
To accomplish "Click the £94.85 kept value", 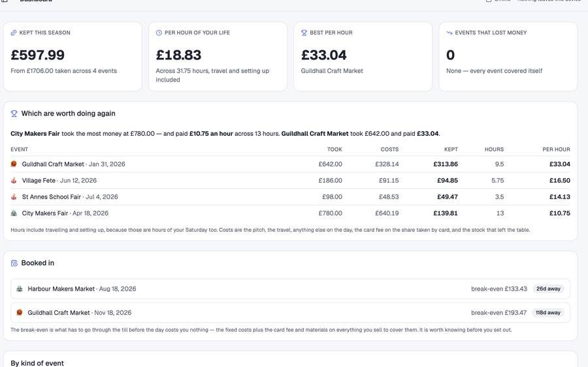I will 448,181.
